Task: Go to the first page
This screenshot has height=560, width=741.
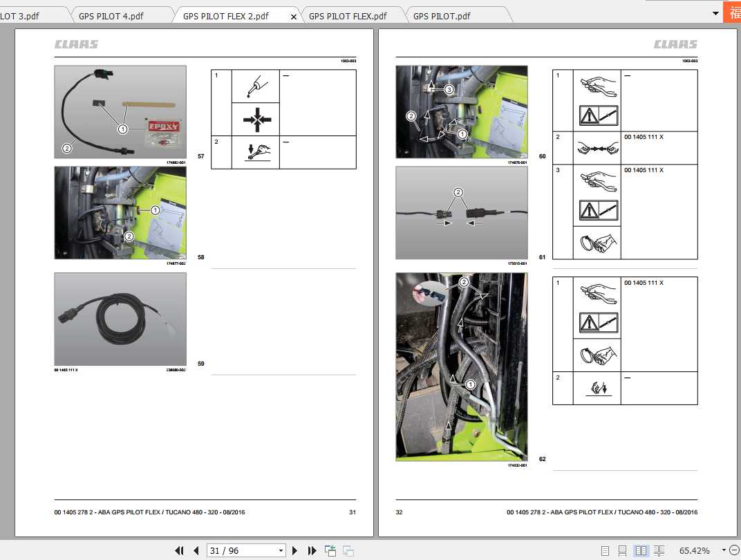Action: tap(179, 550)
